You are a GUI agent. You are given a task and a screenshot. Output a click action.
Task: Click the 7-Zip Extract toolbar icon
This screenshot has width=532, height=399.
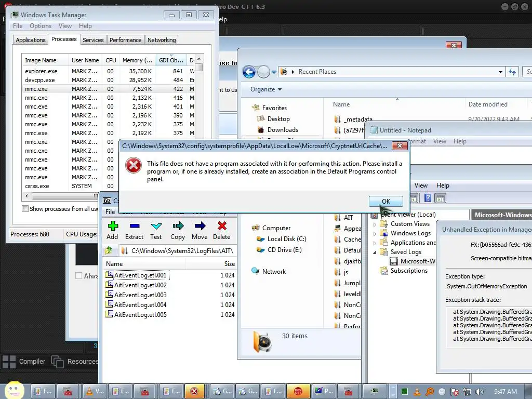coord(135,226)
